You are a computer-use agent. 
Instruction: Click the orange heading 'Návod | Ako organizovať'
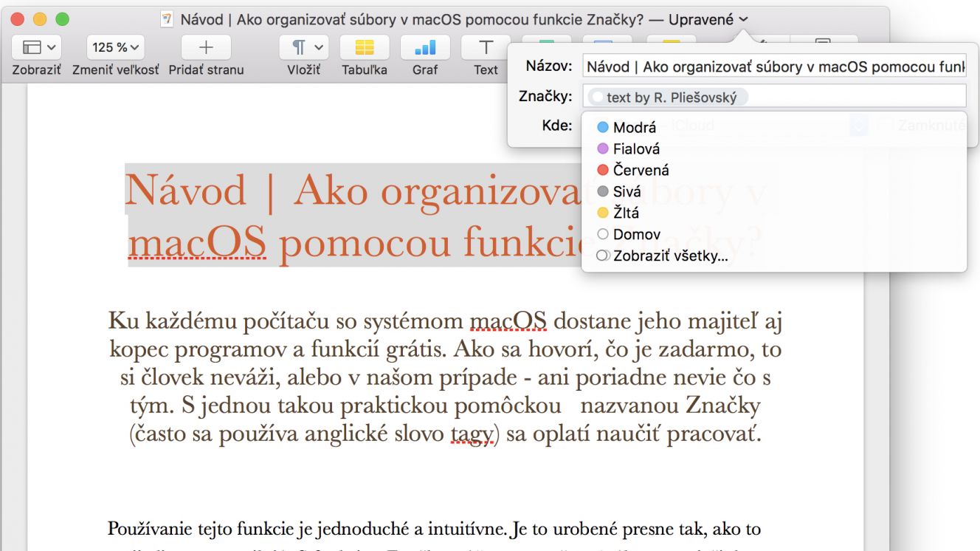(354, 191)
